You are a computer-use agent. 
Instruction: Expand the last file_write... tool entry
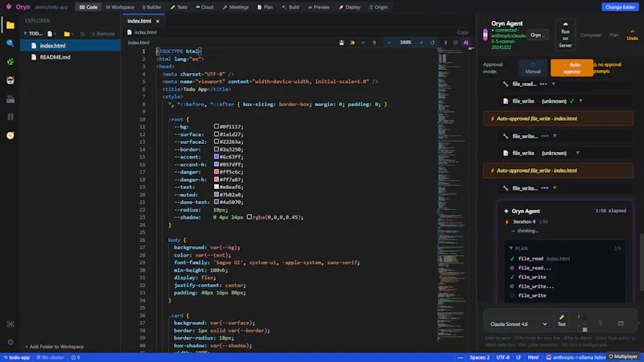555,188
